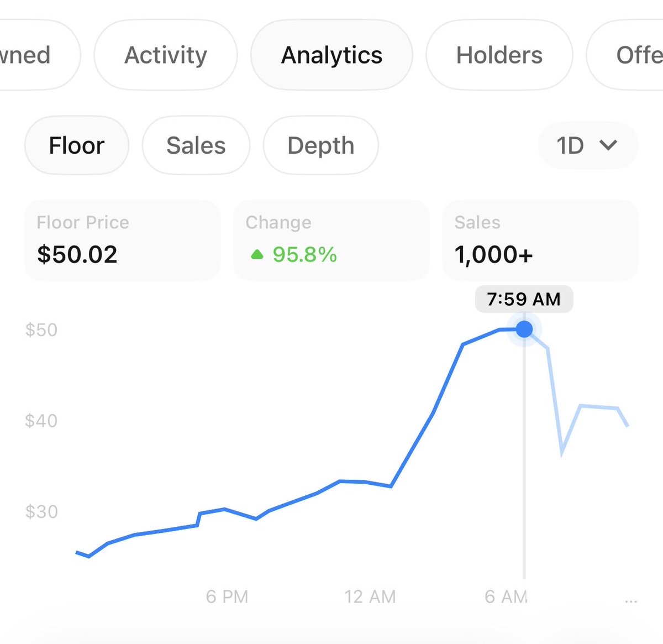Click the green up-triangle change icon

click(257, 255)
